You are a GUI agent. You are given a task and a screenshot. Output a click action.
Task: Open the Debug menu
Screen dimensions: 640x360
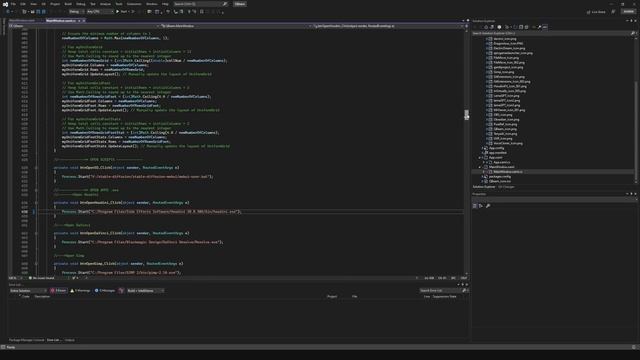tap(81, 4)
